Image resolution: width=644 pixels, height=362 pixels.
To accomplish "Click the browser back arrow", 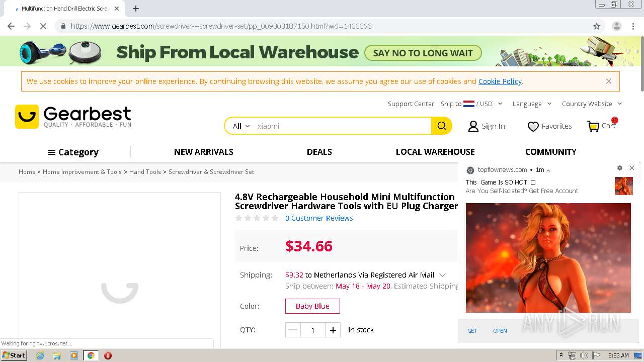I will pyautogui.click(x=11, y=26).
